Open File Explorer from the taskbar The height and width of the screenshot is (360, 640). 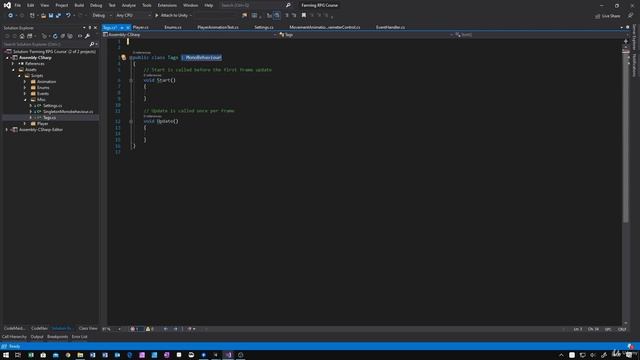pos(80,355)
